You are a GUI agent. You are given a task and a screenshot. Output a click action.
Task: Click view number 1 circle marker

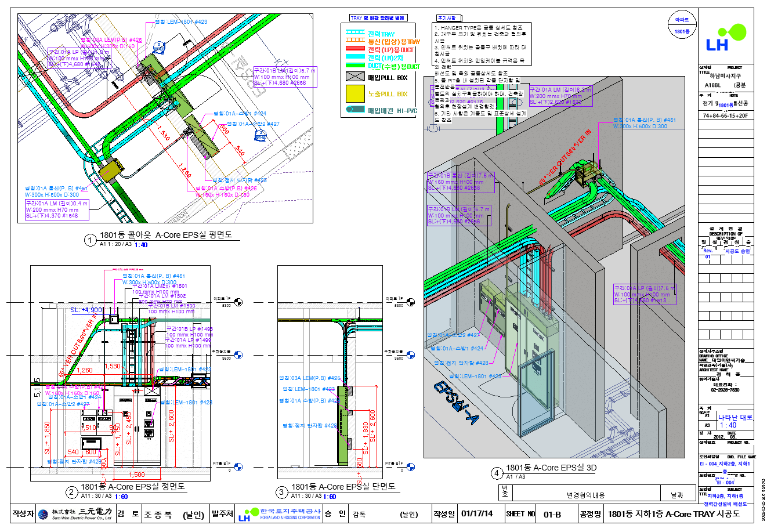89,240
